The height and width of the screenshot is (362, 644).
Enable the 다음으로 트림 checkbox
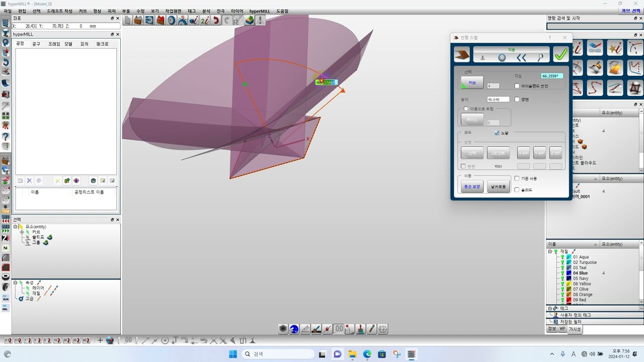pos(466,109)
